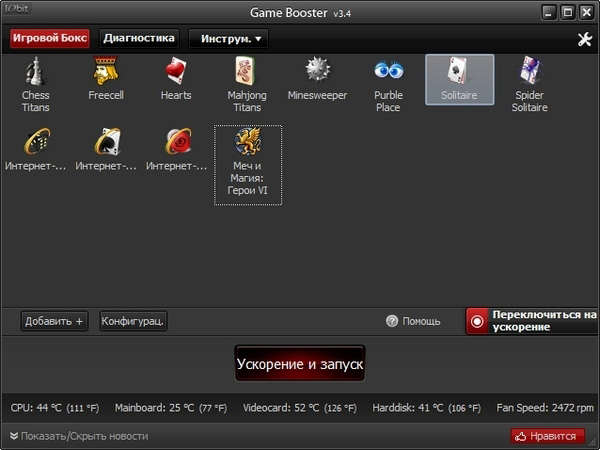This screenshot has height=450, width=600.
Task: Click the Videocard: 52 °C reading
Action: point(300,408)
